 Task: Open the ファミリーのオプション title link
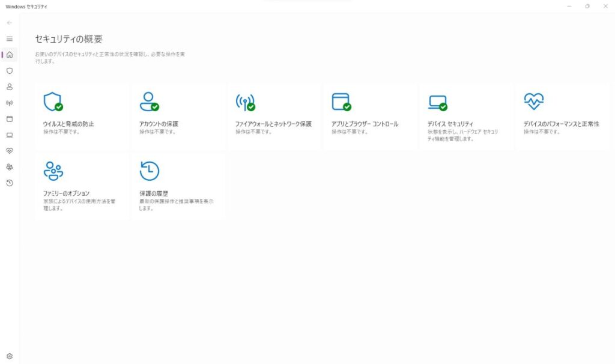click(66, 193)
